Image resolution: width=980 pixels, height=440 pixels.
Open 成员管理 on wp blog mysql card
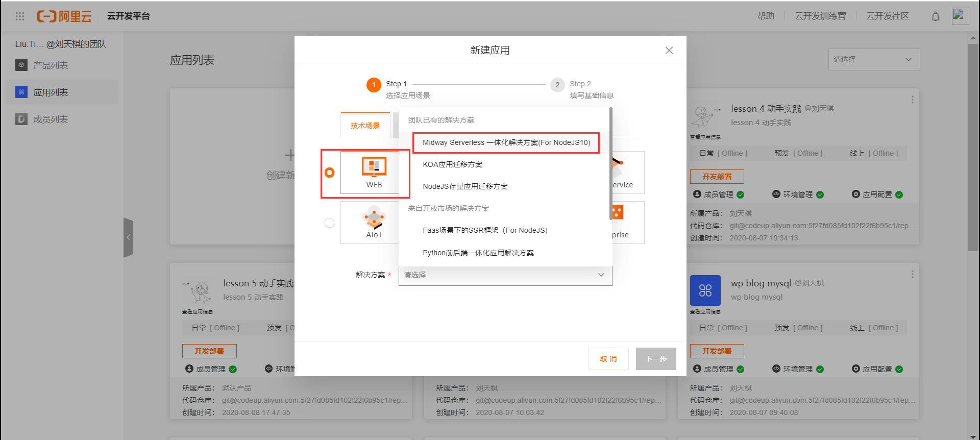point(719,369)
